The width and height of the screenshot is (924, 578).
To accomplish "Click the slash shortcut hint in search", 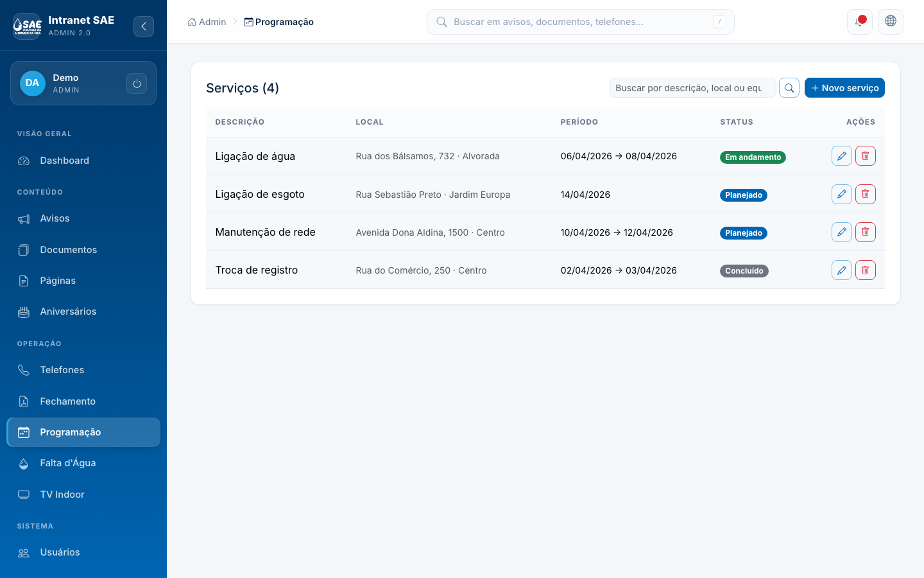I will (719, 22).
